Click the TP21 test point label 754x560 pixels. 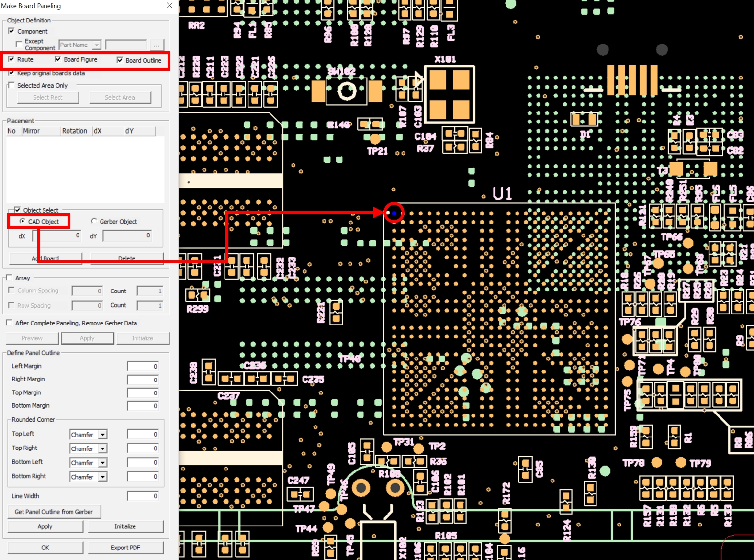coord(377,151)
